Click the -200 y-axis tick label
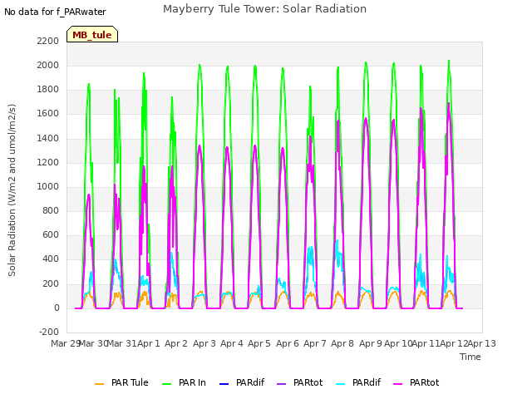The width and height of the screenshot is (532, 399). 49,332
